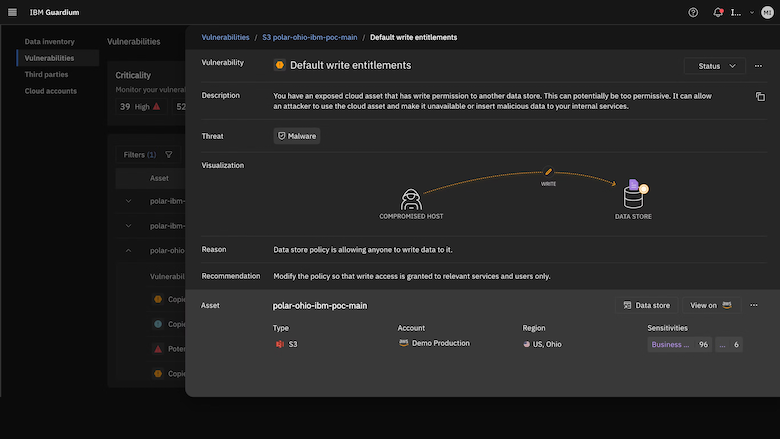This screenshot has height=439, width=780.
Task: Click the first orange Copie vulnerability icon
Action: coord(158,299)
